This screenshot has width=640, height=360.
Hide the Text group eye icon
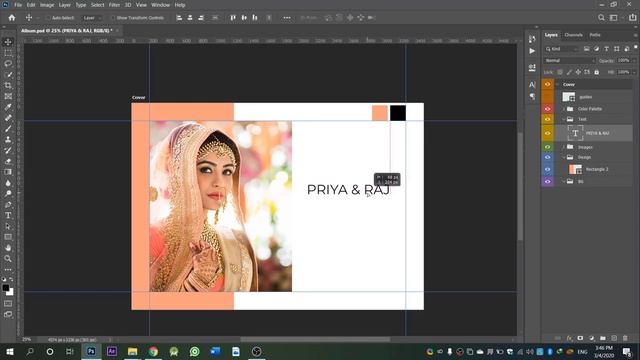pyautogui.click(x=547, y=119)
